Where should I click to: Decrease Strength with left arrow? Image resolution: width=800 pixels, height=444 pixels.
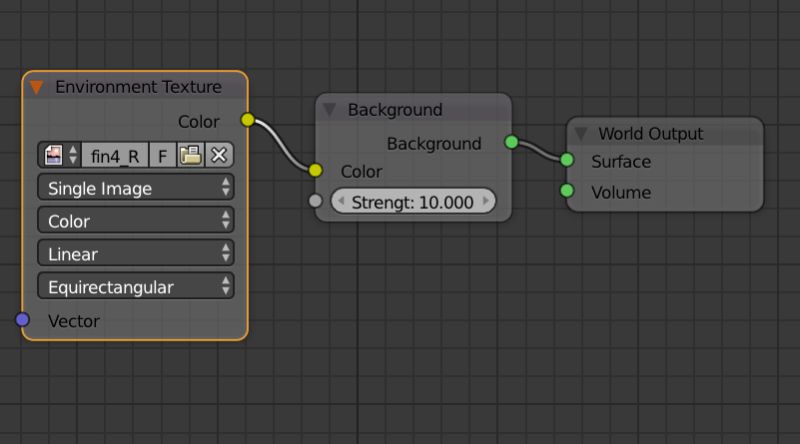point(341,201)
